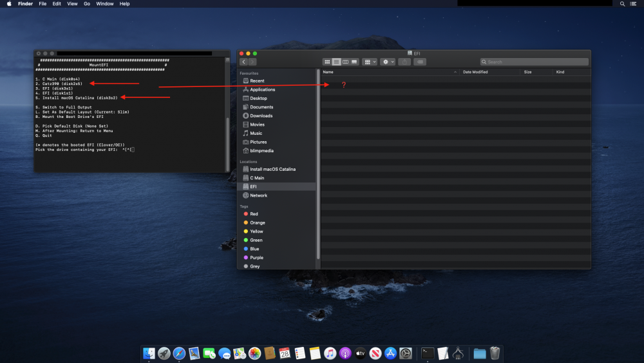
Task: Switch Finder to icon view
Action: 327,62
